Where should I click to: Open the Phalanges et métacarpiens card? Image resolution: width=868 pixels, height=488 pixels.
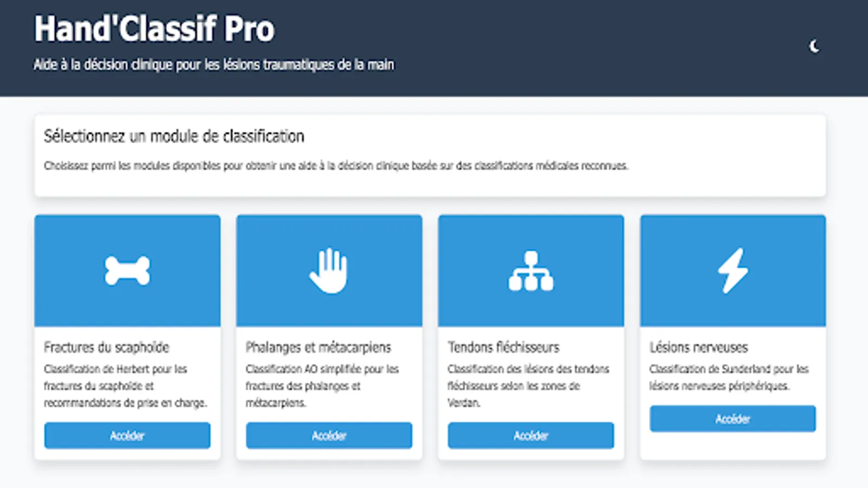tap(329, 336)
